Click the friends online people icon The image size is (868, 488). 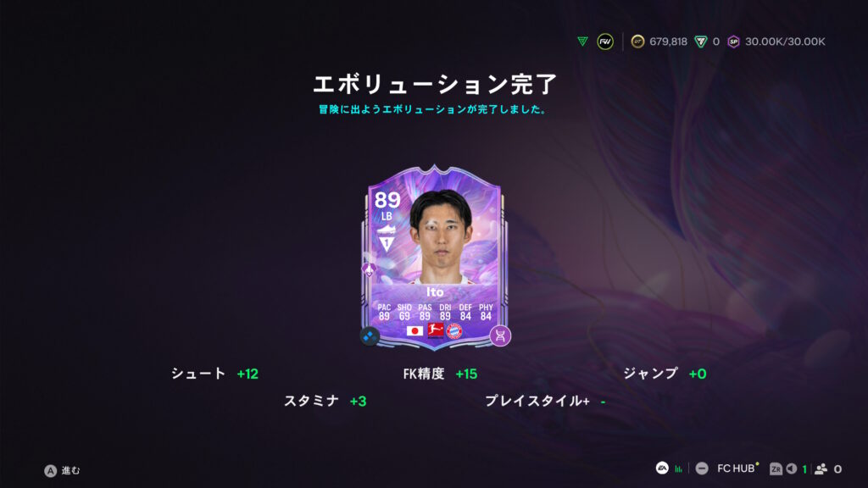(x=821, y=469)
